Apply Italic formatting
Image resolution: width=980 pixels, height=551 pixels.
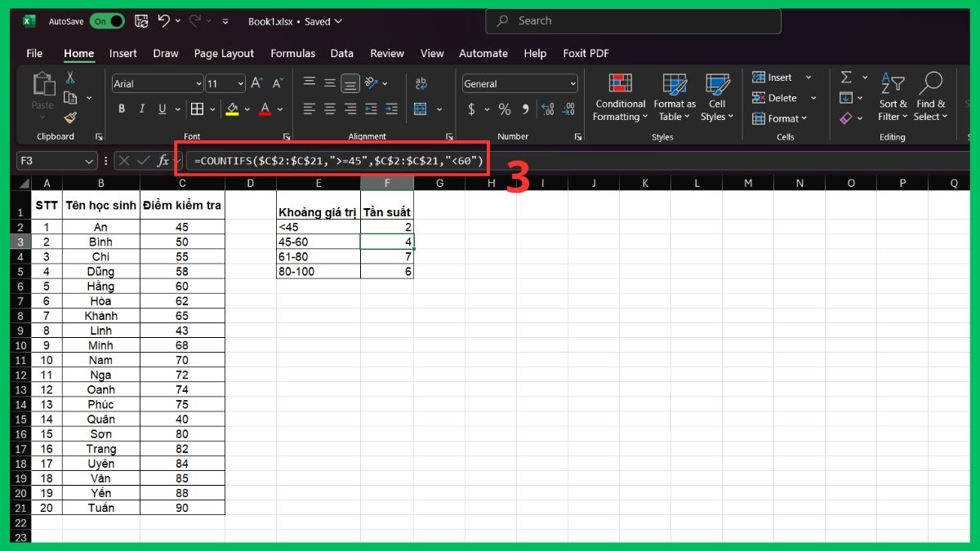coord(140,109)
